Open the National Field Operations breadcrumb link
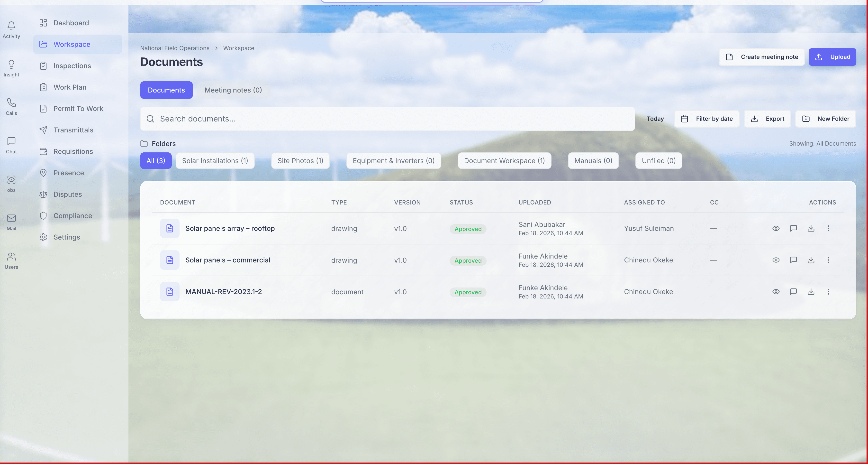The width and height of the screenshot is (868, 464). point(174,48)
